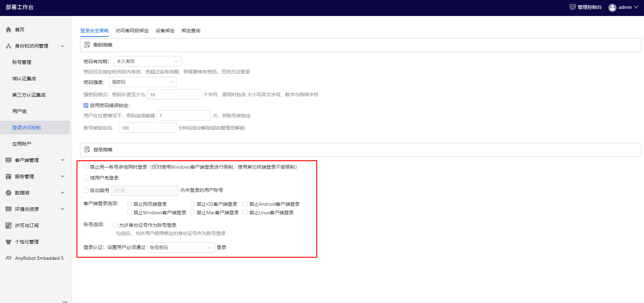Click the 数据湖 sidebar icon
The height and width of the screenshot is (303, 644).
click(8, 193)
